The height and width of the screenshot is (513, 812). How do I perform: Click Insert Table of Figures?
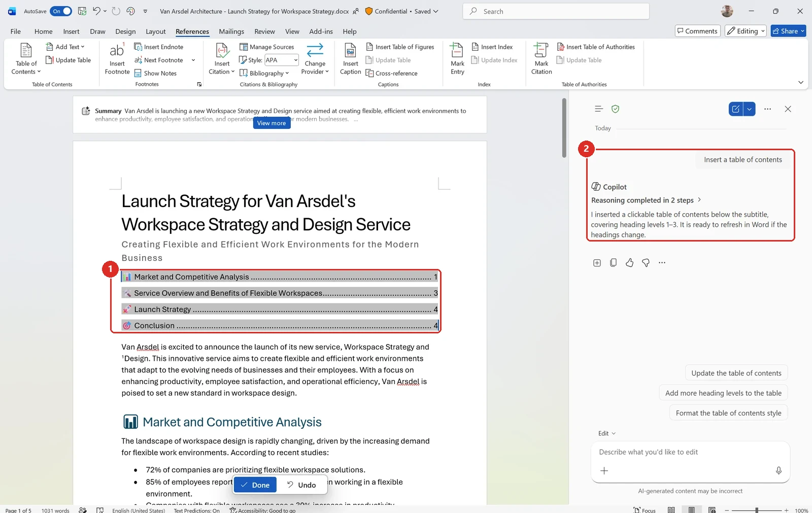click(400, 47)
